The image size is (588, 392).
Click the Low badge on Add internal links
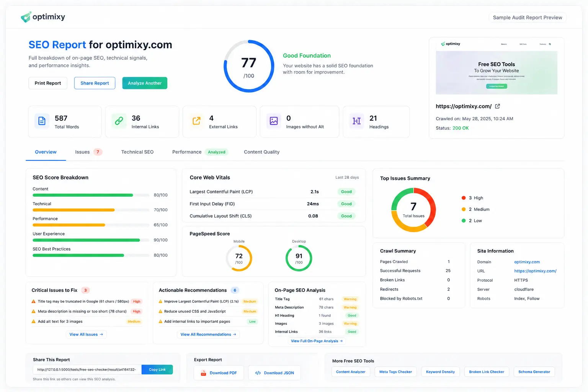point(252,322)
